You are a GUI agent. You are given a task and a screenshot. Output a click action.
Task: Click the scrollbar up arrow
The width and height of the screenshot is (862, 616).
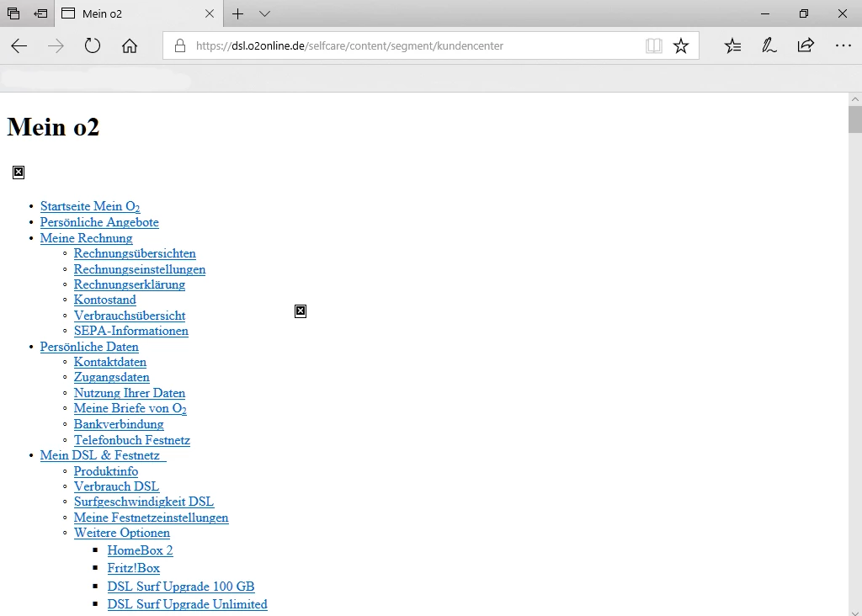pyautogui.click(x=855, y=99)
